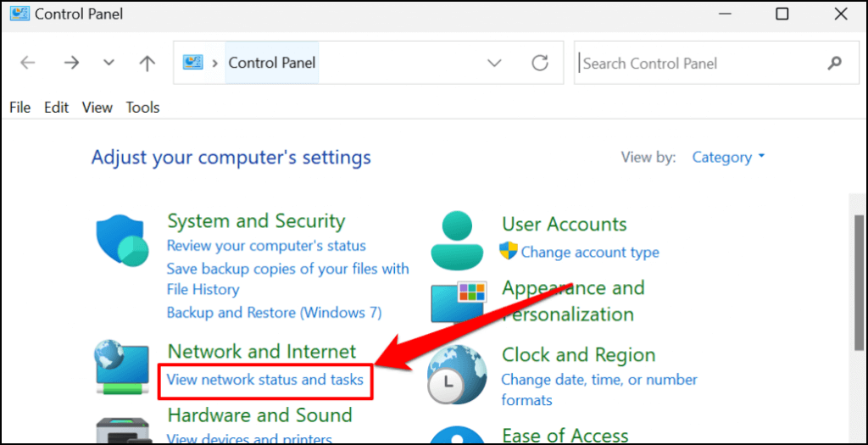
Task: Click the refresh button in address bar
Action: [x=540, y=63]
